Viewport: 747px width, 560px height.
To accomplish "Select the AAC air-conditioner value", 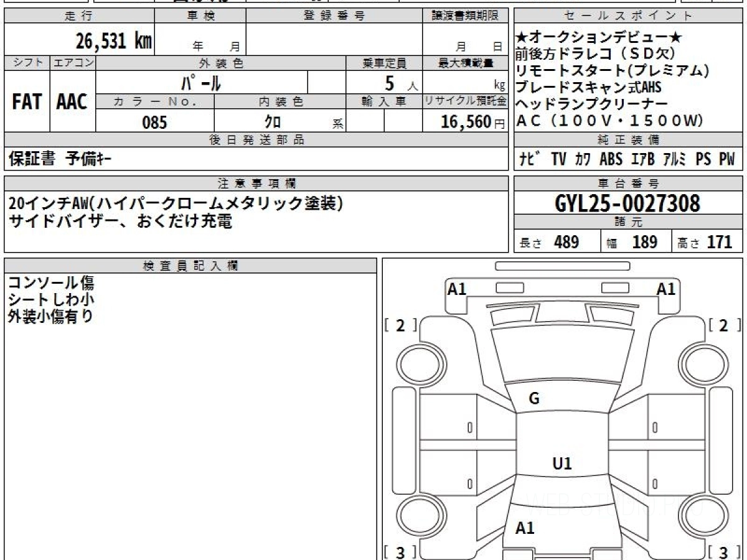I will [72, 101].
